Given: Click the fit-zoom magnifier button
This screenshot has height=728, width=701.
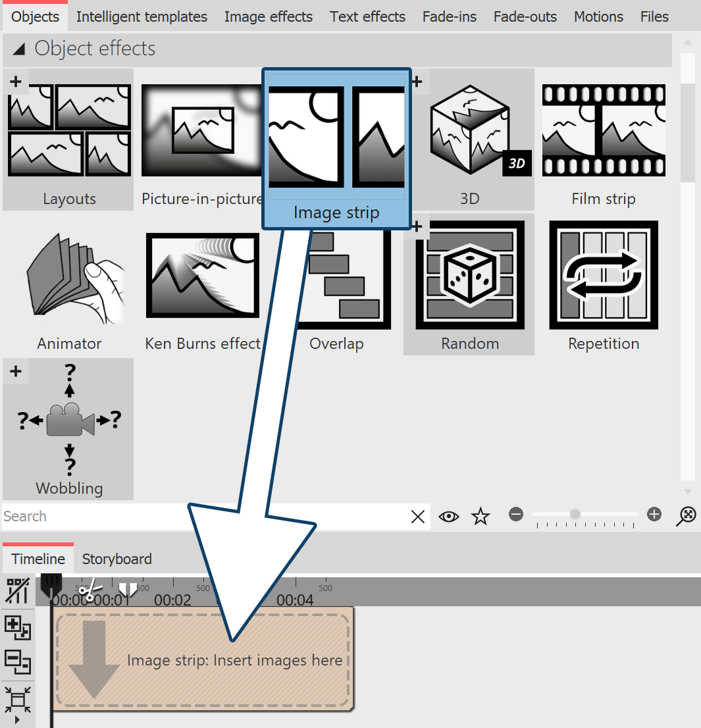Looking at the screenshot, I should pyautogui.click(x=686, y=516).
